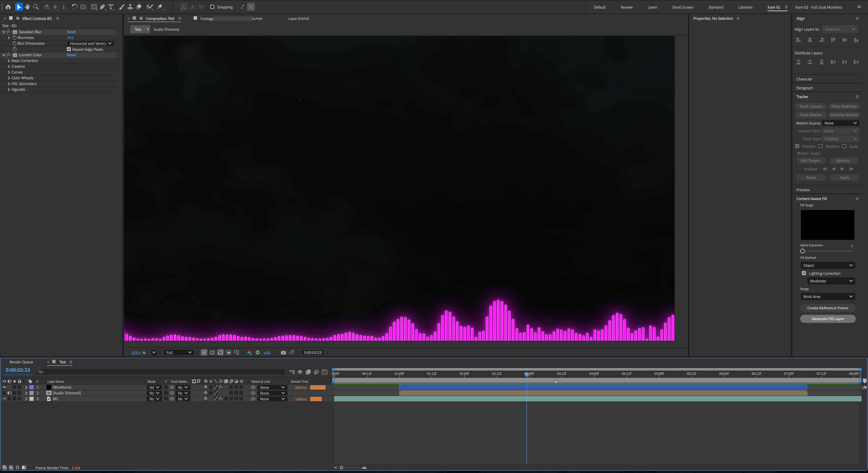Take a snapshot with the camera icon
The height and width of the screenshot is (473, 868).
(x=283, y=353)
